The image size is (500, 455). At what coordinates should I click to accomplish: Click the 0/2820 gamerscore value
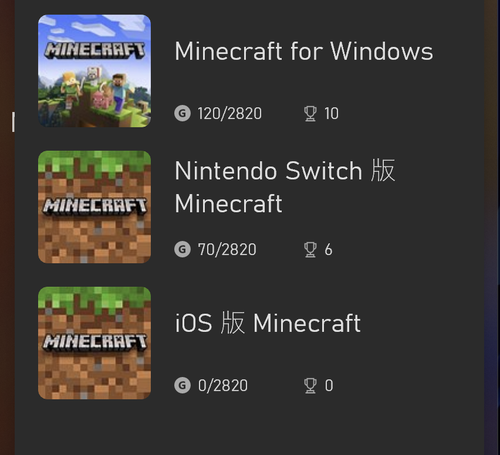click(x=223, y=386)
